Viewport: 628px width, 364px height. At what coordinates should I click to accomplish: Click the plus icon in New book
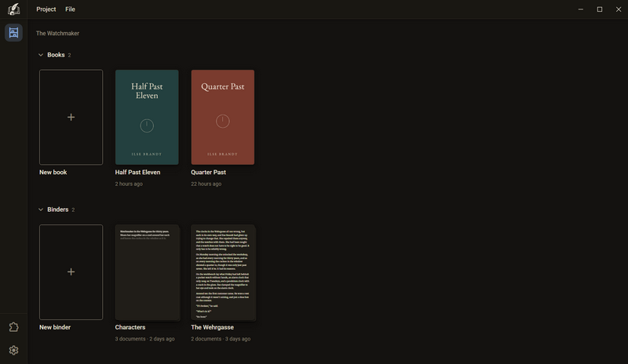pos(71,118)
